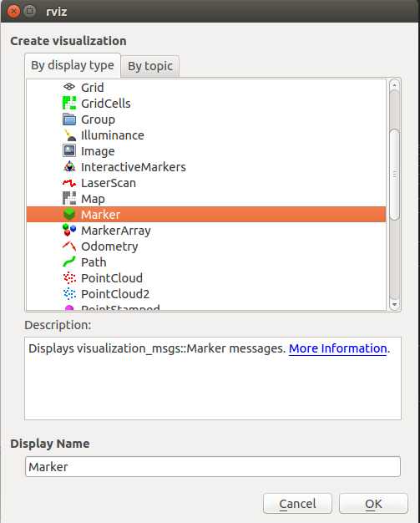Choose the InteractiveMarkers label
Screen dimensions: 420x523
[134, 167]
